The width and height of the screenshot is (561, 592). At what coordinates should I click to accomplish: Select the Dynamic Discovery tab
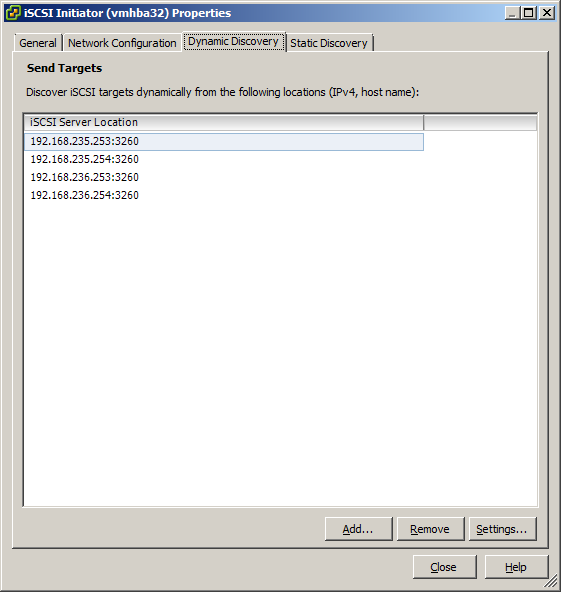(234, 42)
